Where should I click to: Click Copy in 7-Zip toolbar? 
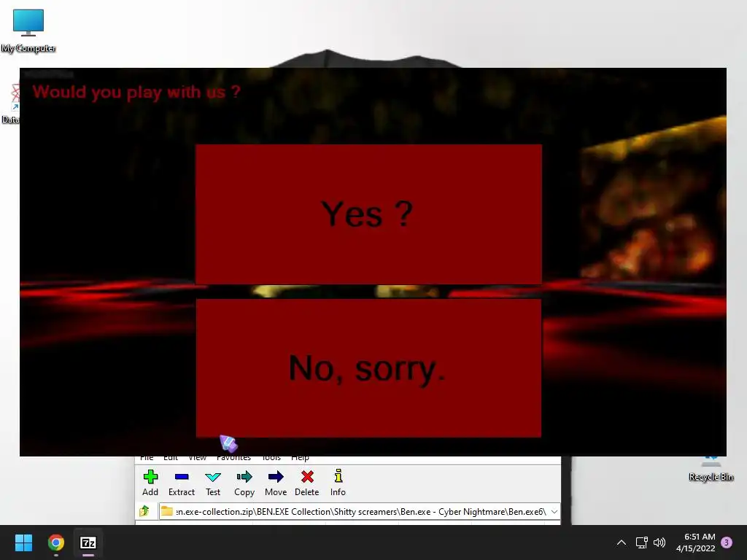point(244,483)
